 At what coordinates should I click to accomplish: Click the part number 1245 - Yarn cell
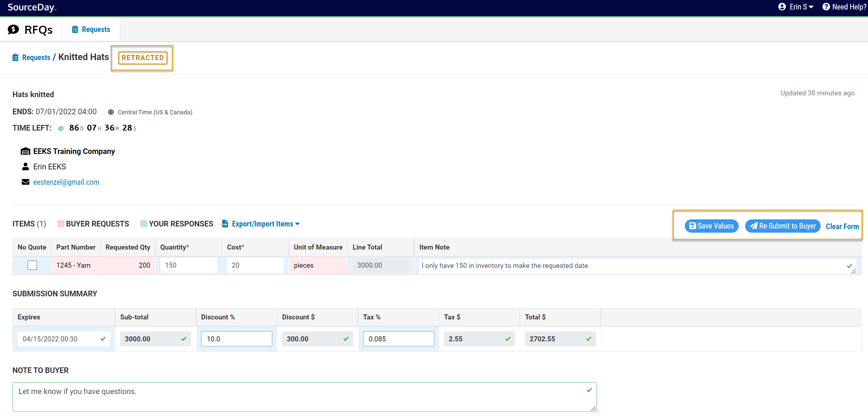coord(76,265)
